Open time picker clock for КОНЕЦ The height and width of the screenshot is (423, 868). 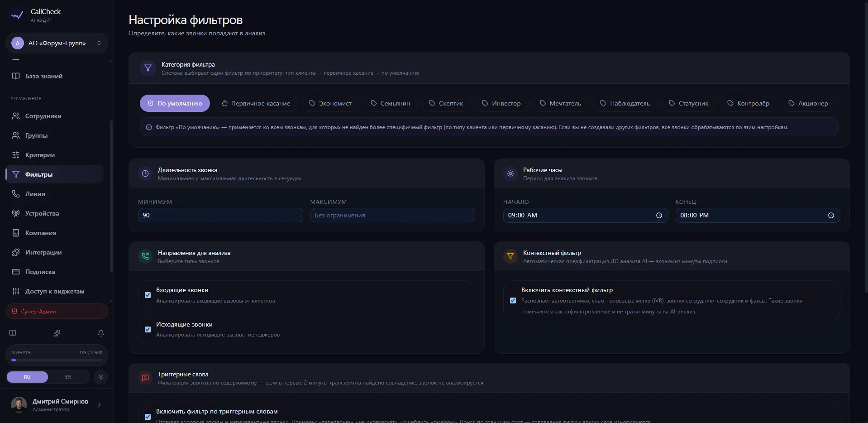point(831,216)
